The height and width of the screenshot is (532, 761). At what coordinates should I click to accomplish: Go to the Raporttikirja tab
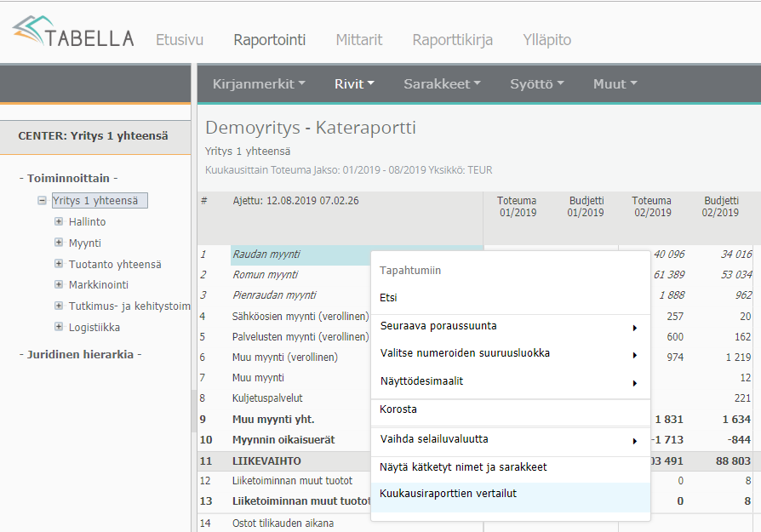pyautogui.click(x=452, y=40)
